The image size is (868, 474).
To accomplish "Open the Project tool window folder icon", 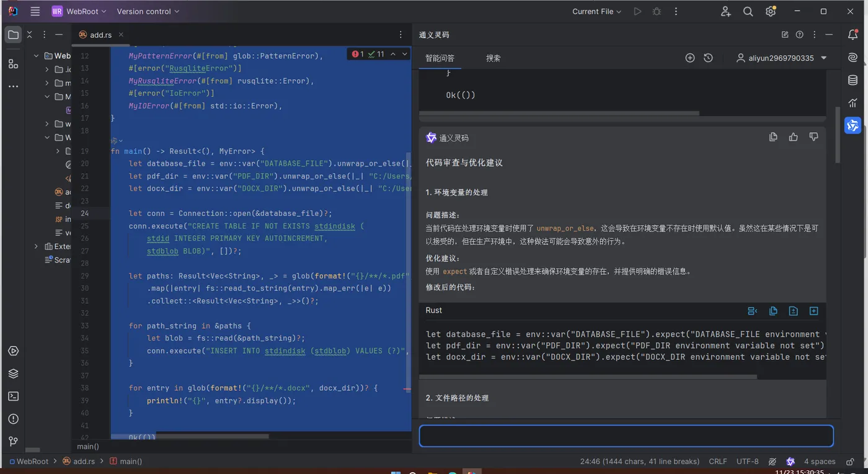I will pyautogui.click(x=13, y=35).
